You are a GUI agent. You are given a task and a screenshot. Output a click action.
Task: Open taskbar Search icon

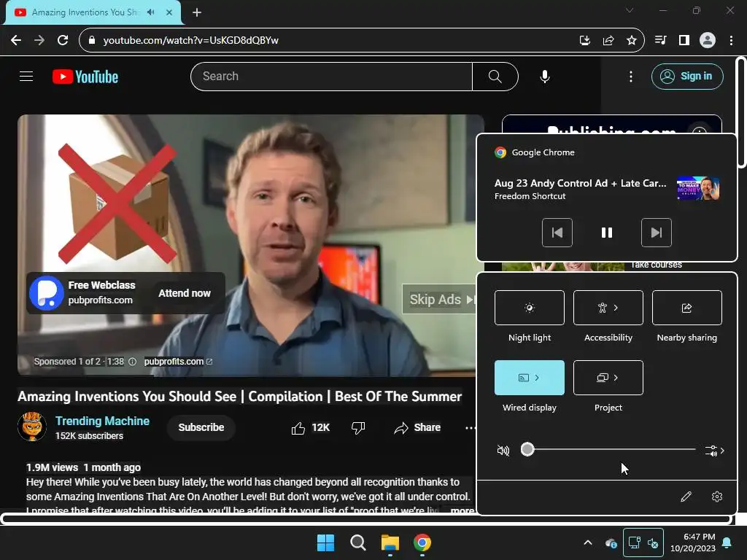click(357, 542)
